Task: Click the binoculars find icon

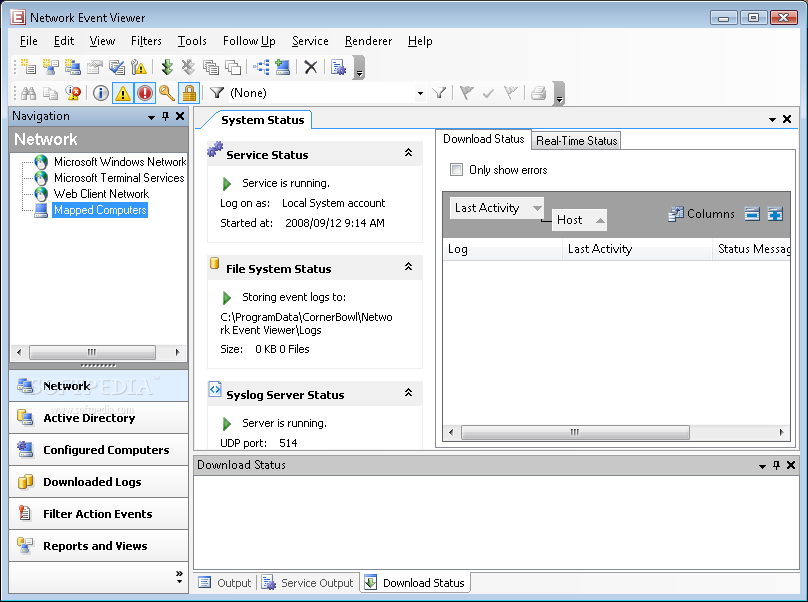Action: [28, 93]
